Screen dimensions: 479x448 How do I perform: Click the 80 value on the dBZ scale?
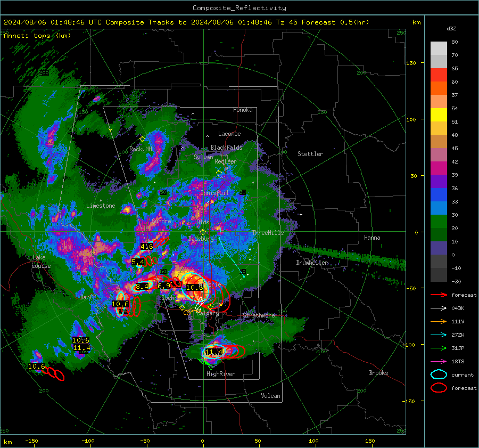pos(455,42)
